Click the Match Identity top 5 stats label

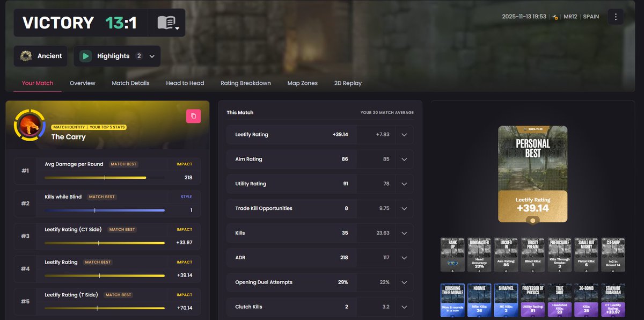[x=89, y=127]
